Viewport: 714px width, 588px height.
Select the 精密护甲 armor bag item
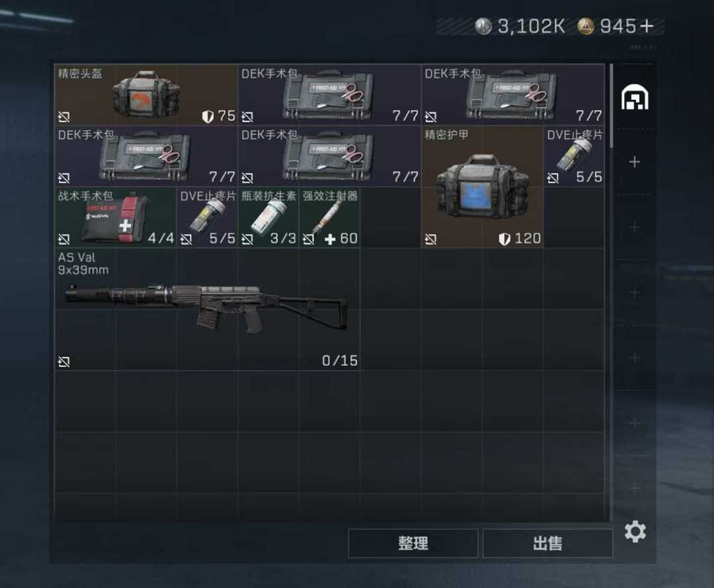tap(482, 187)
